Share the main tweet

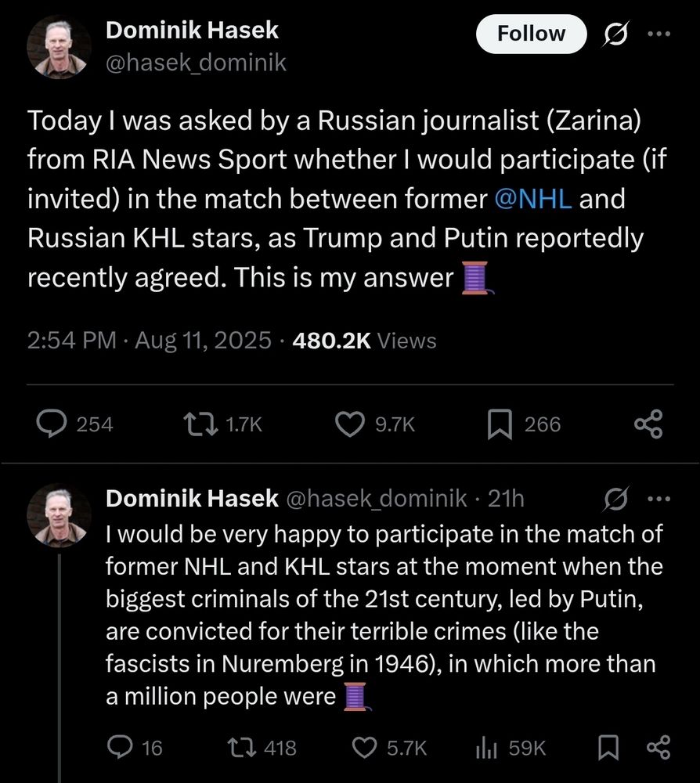pyautogui.click(x=648, y=424)
